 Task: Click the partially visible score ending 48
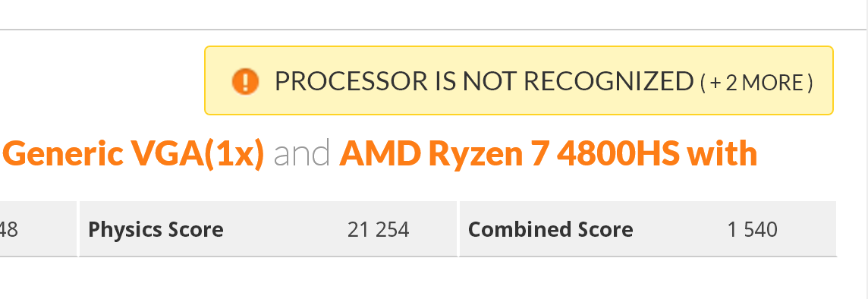[9, 229]
